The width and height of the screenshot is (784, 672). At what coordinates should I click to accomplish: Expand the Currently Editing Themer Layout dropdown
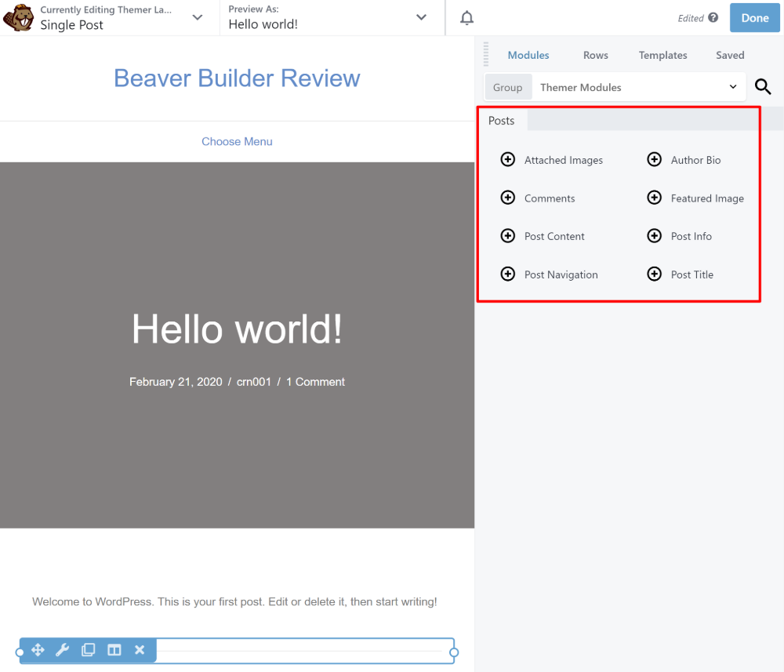click(198, 17)
